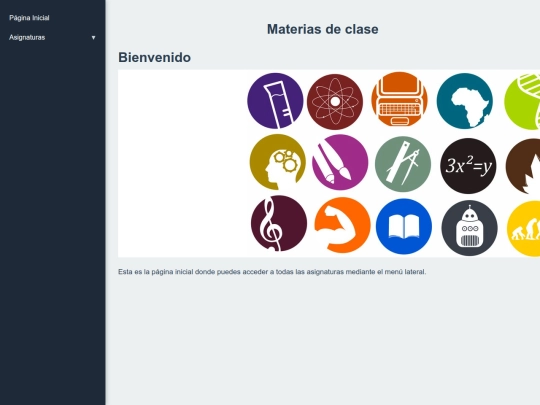The width and height of the screenshot is (540, 405).
Task: Select the dark red atom physics icon
Action: (335, 102)
